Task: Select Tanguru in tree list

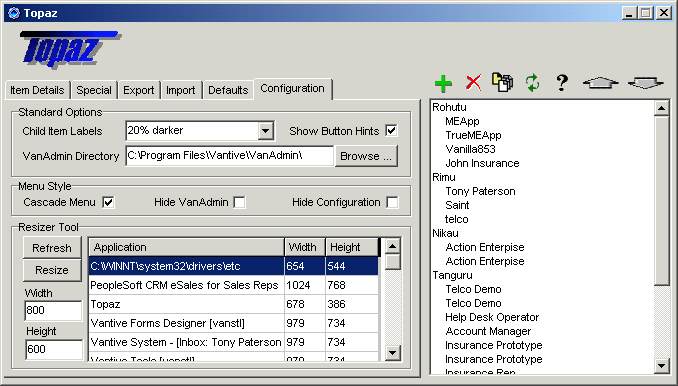Action: [452, 275]
